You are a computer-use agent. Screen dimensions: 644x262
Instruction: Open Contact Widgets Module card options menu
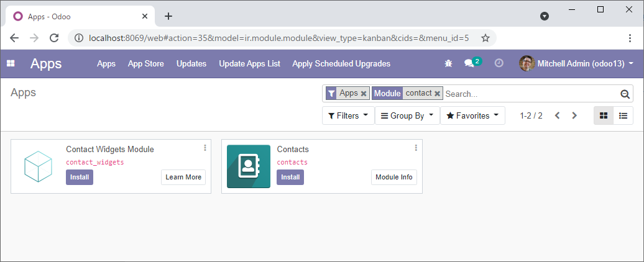click(x=205, y=148)
